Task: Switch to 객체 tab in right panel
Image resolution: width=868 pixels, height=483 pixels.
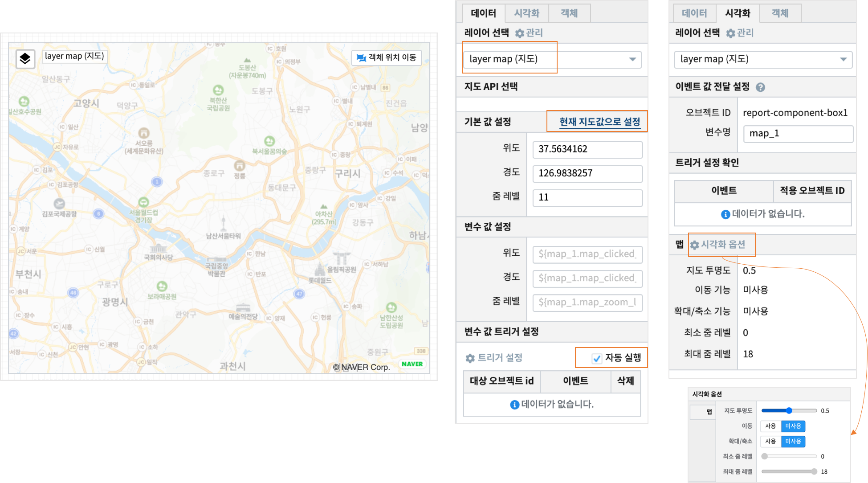Action: click(780, 13)
